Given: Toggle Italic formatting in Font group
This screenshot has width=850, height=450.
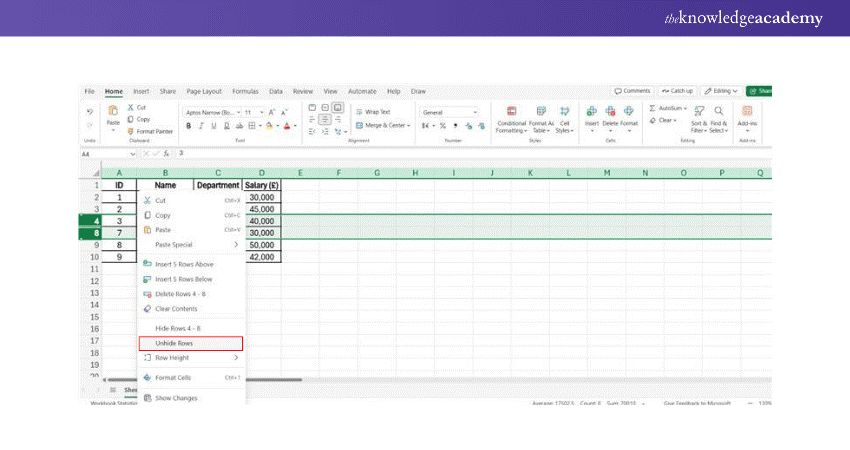Looking at the screenshot, I should [201, 126].
